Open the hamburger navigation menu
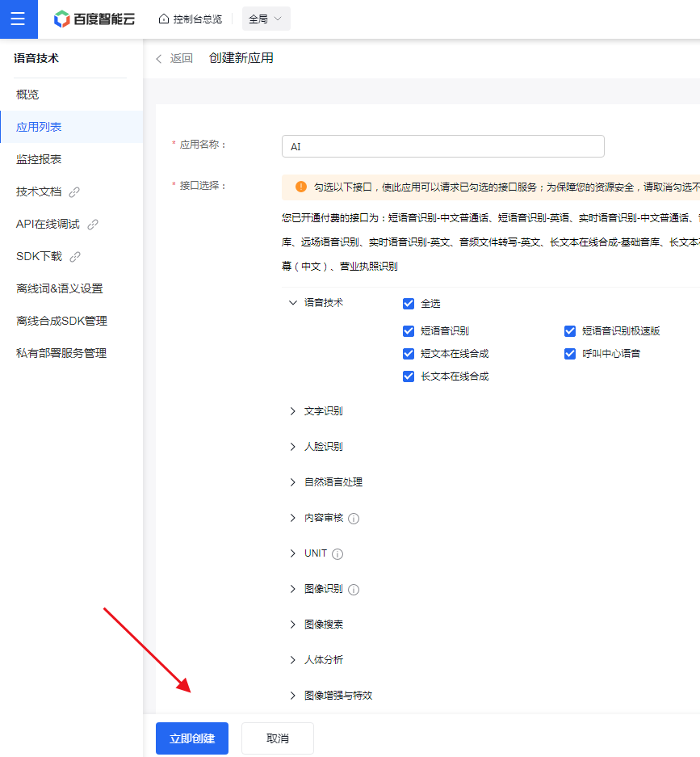 [x=18, y=19]
